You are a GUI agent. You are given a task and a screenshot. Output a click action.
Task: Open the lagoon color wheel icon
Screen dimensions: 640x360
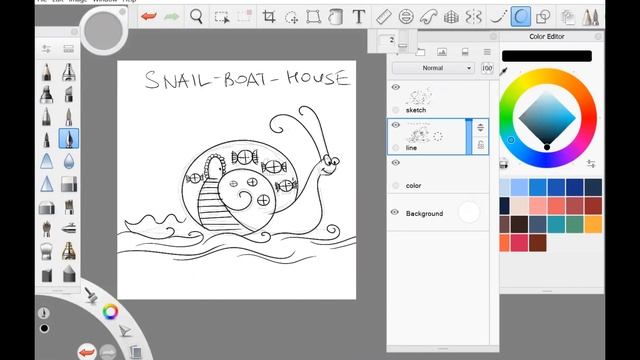110,312
